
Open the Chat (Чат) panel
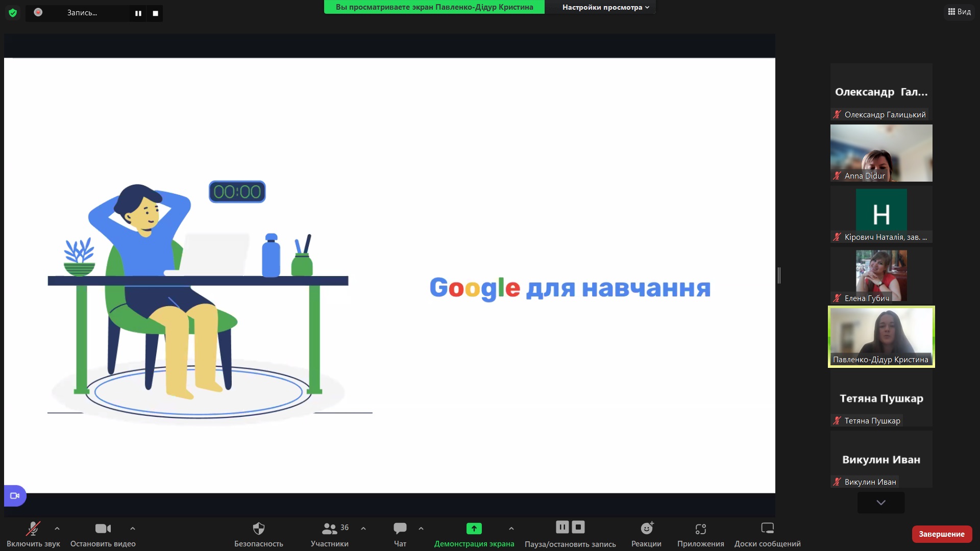tap(400, 529)
